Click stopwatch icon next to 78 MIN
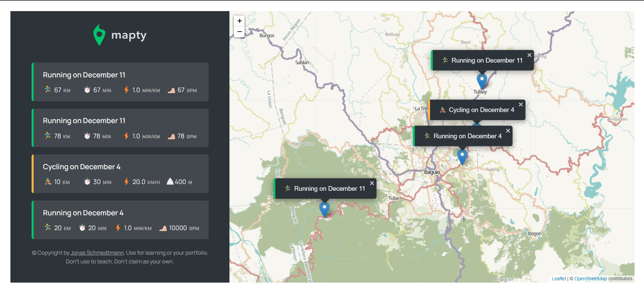 (87, 136)
